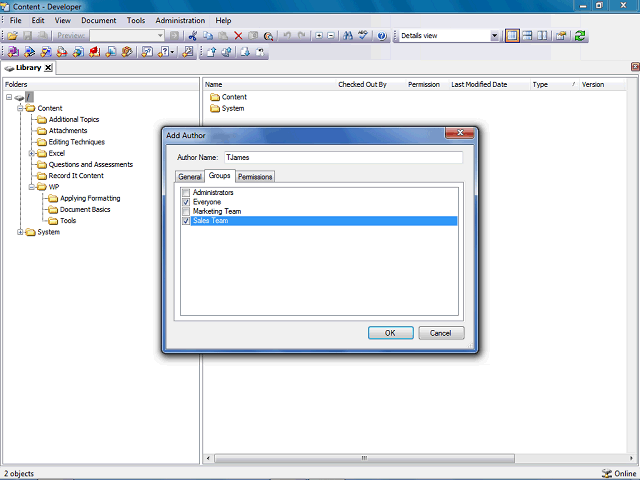Open the File menu
The height and width of the screenshot is (480, 640).
pyautogui.click(x=16, y=20)
